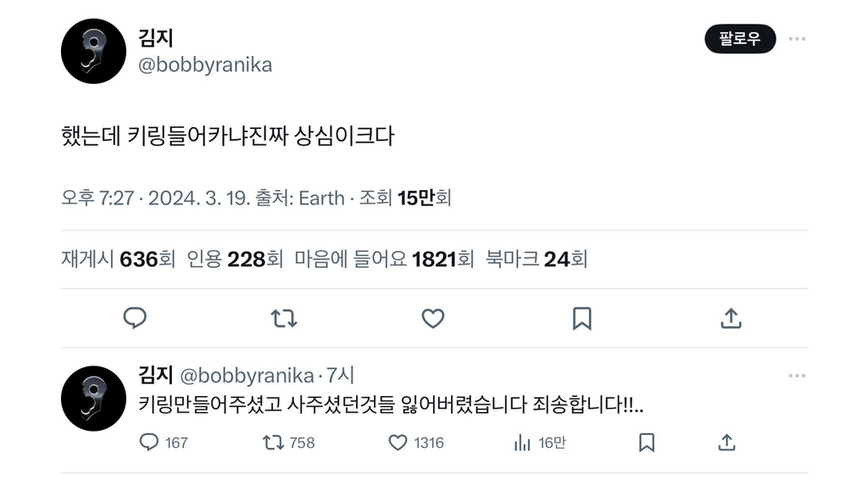Image resolution: width=868 pixels, height=480 pixels.
Task: Share the reply tweet
Action: 726,442
